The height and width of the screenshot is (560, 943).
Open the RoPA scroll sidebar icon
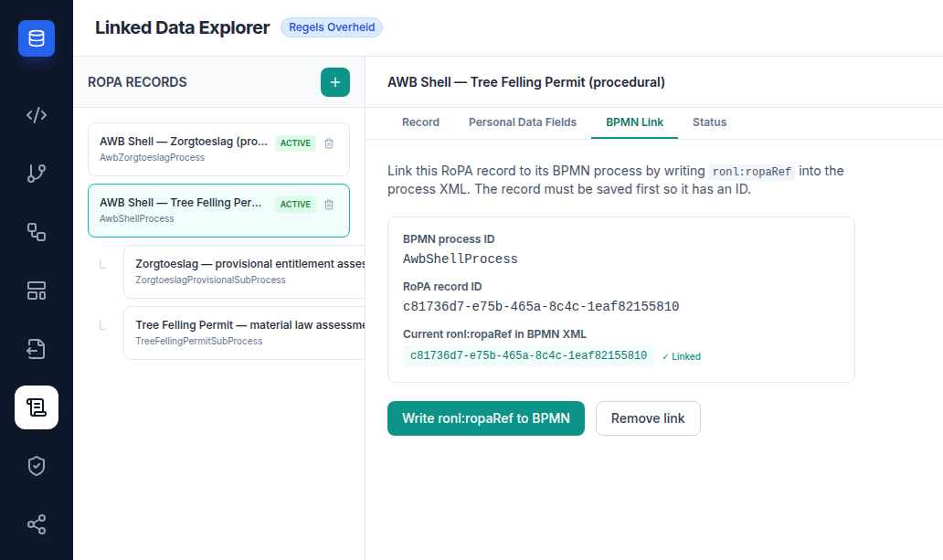(36, 407)
